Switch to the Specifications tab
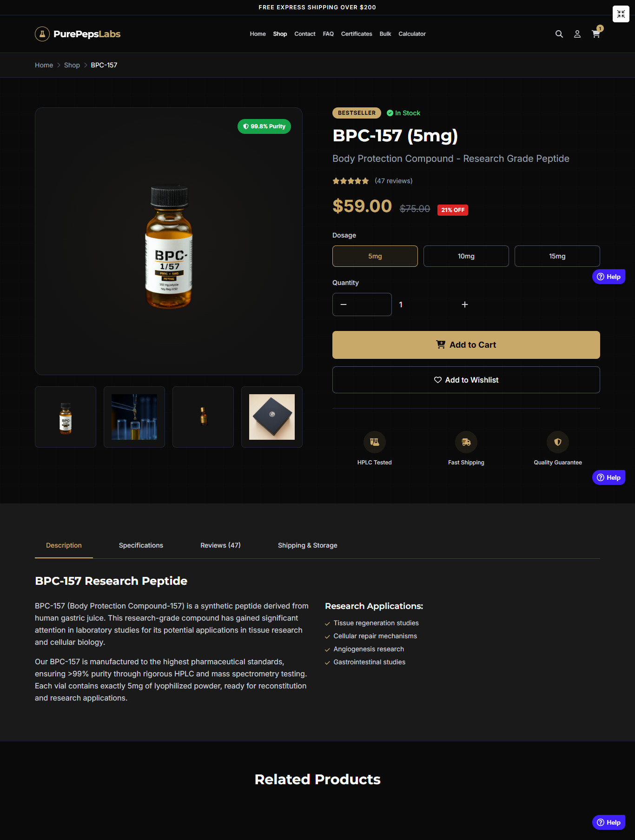The image size is (635, 840). pos(141,545)
